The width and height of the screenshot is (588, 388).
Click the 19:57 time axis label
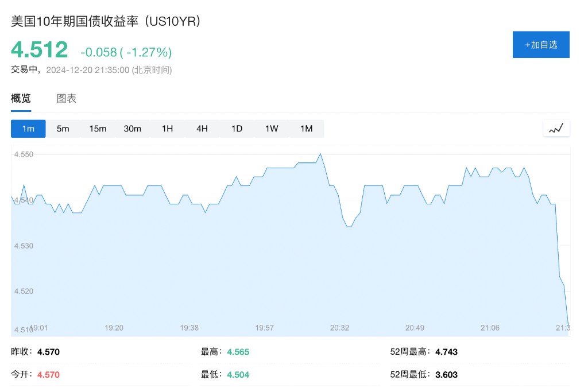(264, 328)
